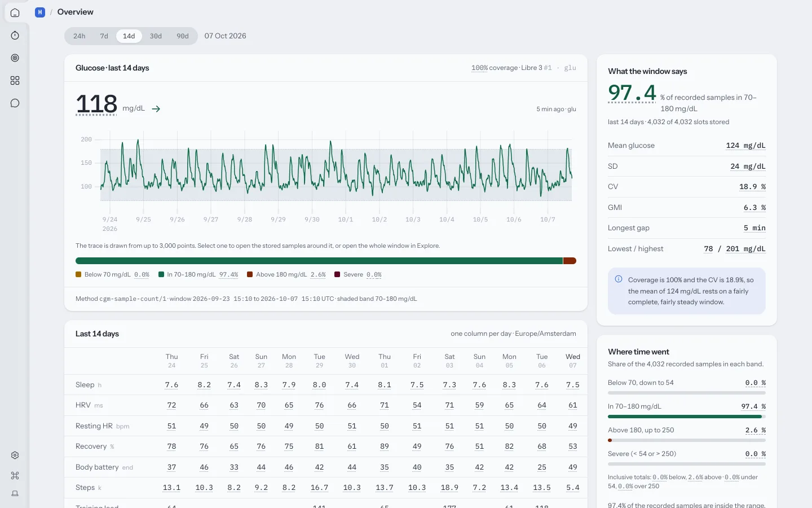Click the 97.4 time-in-range headline value

pos(632,93)
